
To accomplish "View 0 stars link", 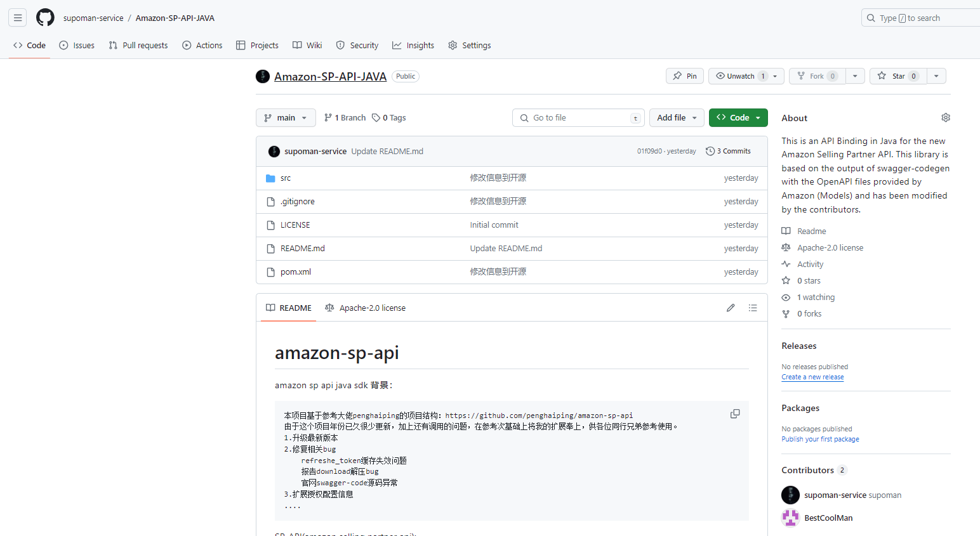I will point(802,281).
